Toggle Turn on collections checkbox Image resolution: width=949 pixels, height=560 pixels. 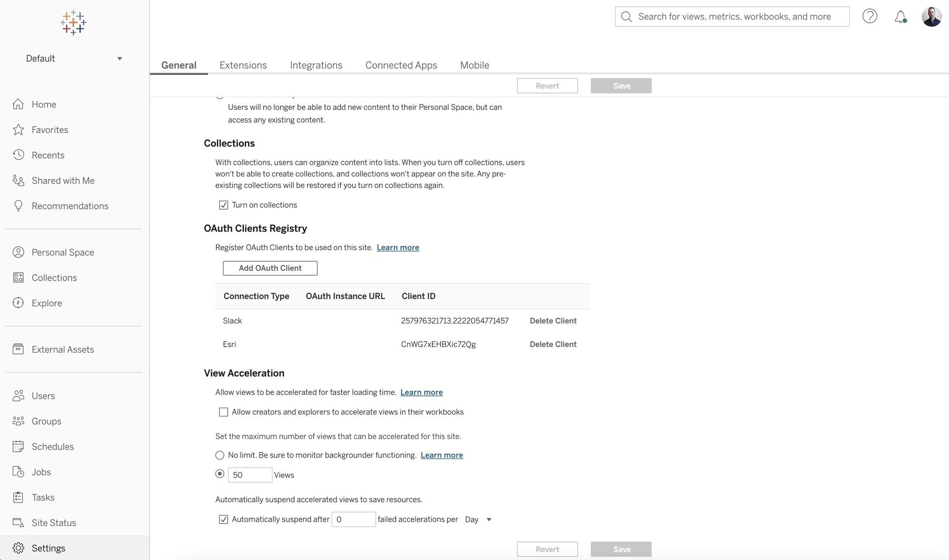(x=223, y=205)
